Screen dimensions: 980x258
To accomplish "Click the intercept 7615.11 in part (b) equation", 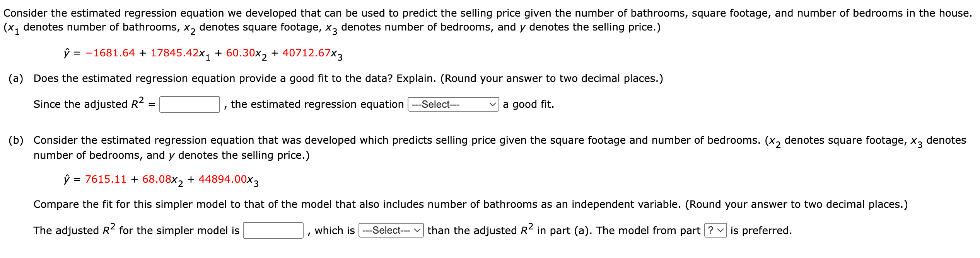I will (106, 179).
